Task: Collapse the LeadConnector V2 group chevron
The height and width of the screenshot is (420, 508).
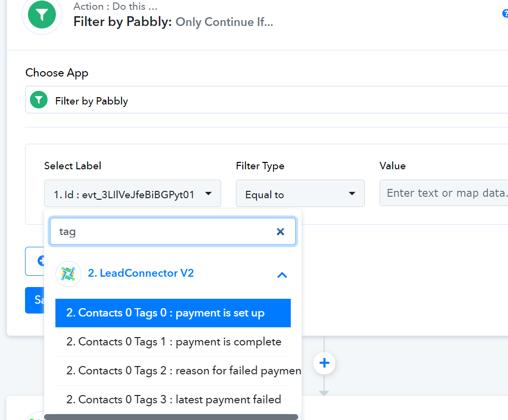Action: (x=282, y=275)
